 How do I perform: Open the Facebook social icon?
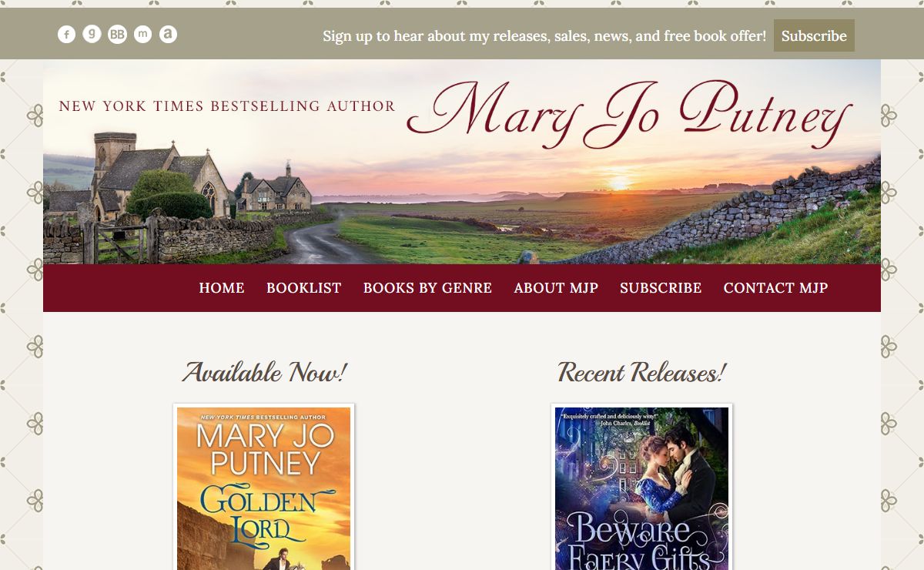(x=67, y=34)
